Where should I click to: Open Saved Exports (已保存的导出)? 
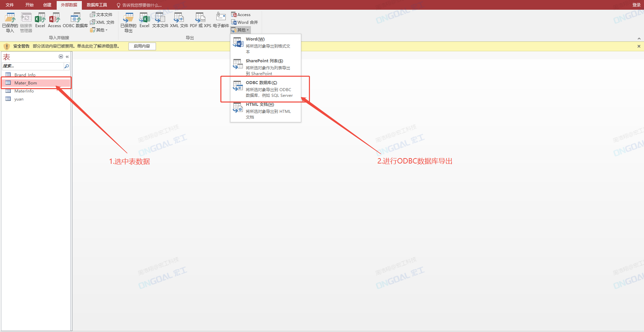[x=128, y=22]
